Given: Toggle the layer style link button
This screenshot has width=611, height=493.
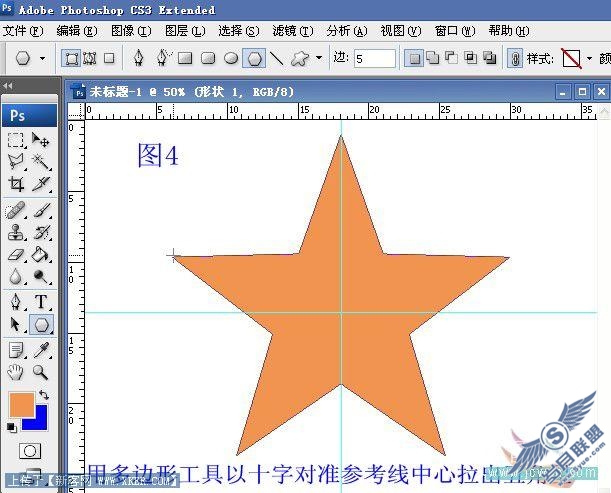Looking at the screenshot, I should 515,59.
